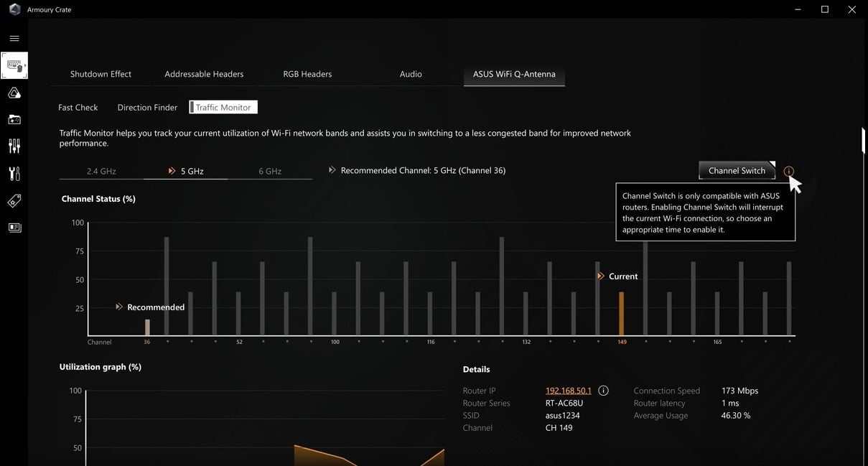Maximize the Armoury Crate window
Viewport: 868px width, 466px height.
(825, 9)
